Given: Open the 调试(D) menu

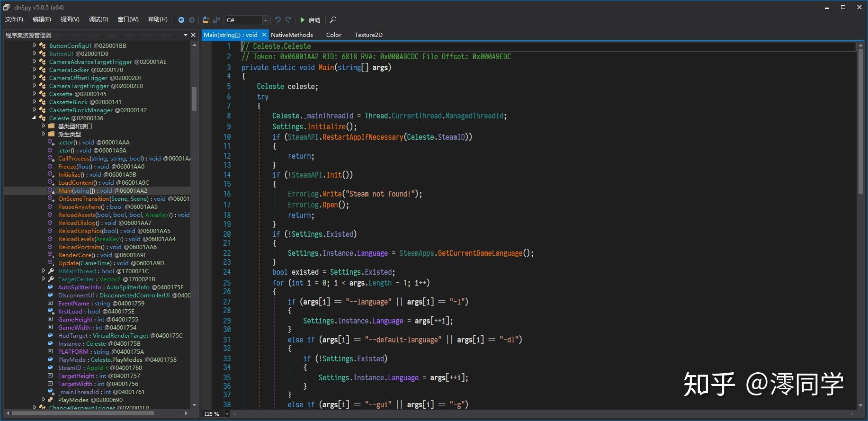Looking at the screenshot, I should tap(98, 19).
